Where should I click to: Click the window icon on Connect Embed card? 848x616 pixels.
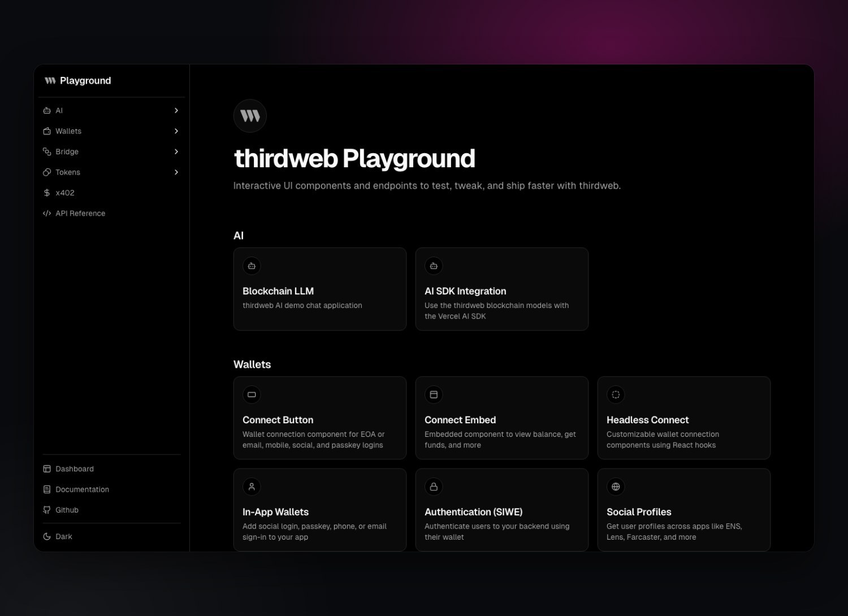[x=434, y=394]
